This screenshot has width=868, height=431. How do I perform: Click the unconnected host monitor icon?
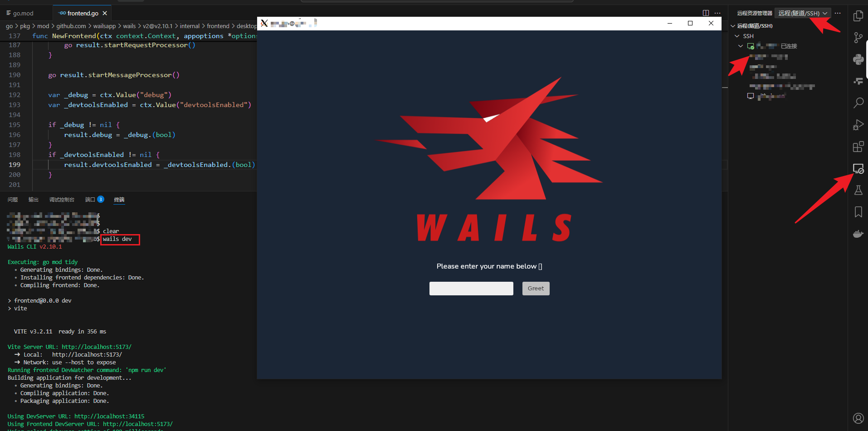751,96
